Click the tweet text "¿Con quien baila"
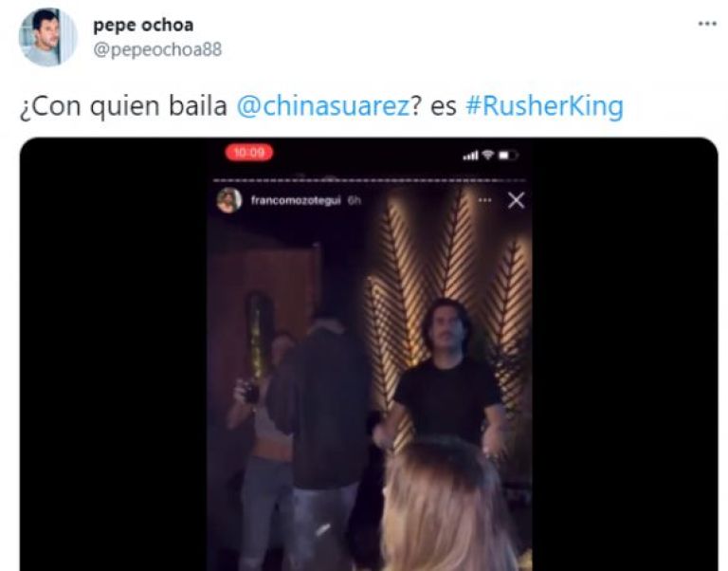The width and height of the screenshot is (728, 571). pos(123,106)
